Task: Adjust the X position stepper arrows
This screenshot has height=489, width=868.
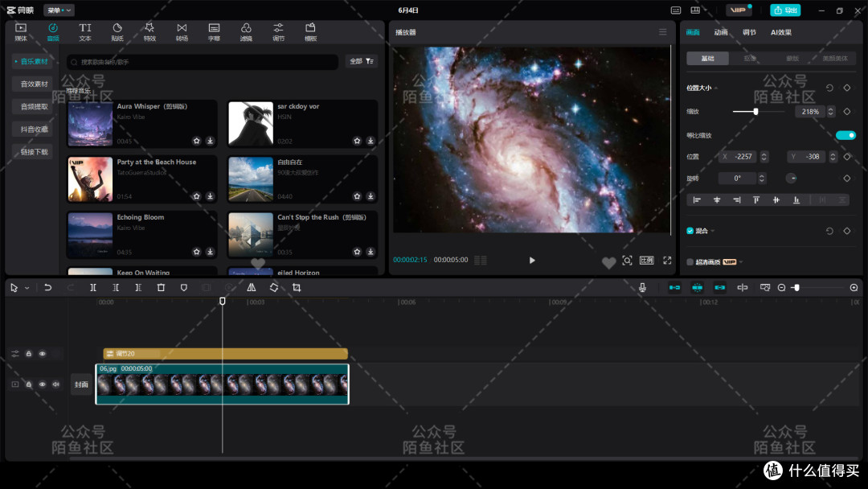Action: pyautogui.click(x=764, y=157)
